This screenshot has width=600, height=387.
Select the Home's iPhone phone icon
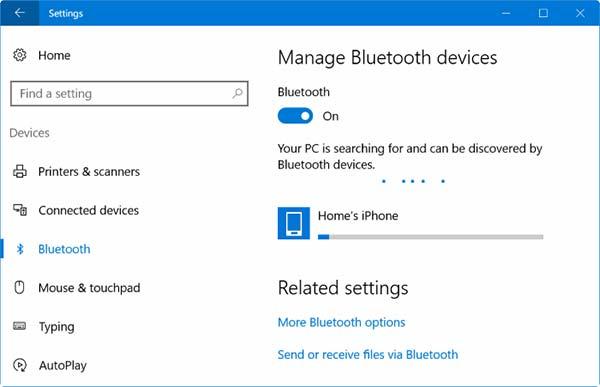(293, 223)
